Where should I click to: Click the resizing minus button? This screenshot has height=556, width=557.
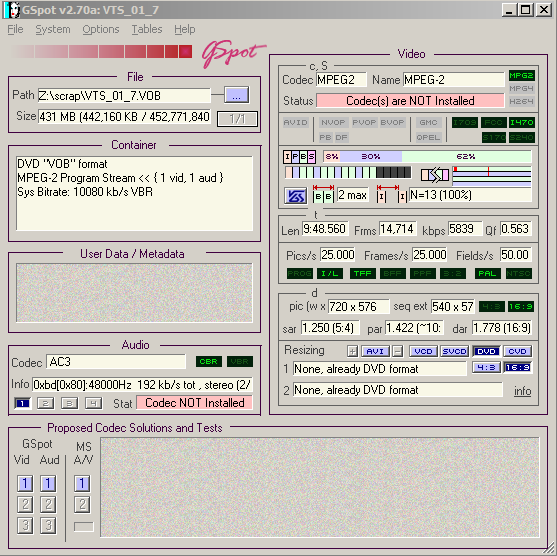point(398,351)
